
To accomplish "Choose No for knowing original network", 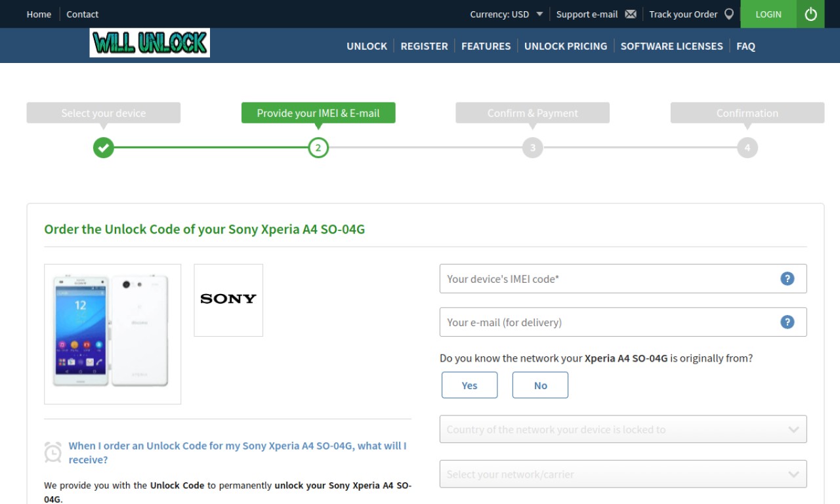I will (x=540, y=385).
